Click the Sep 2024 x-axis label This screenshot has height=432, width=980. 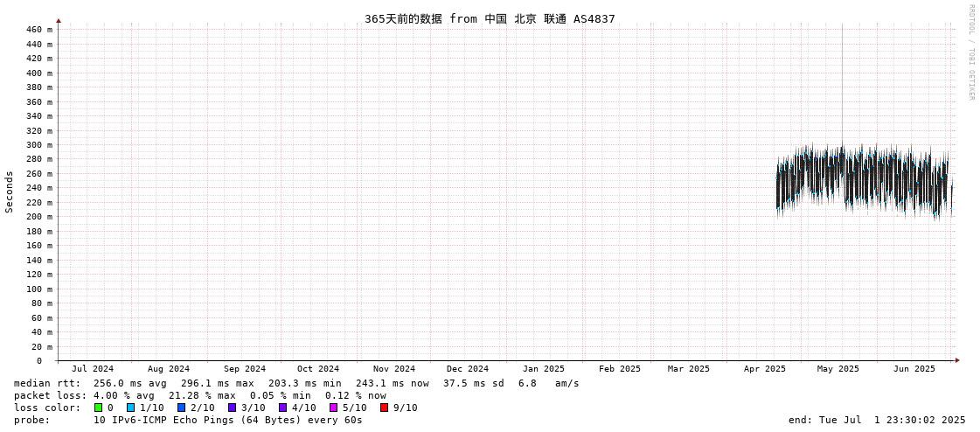coord(245,369)
